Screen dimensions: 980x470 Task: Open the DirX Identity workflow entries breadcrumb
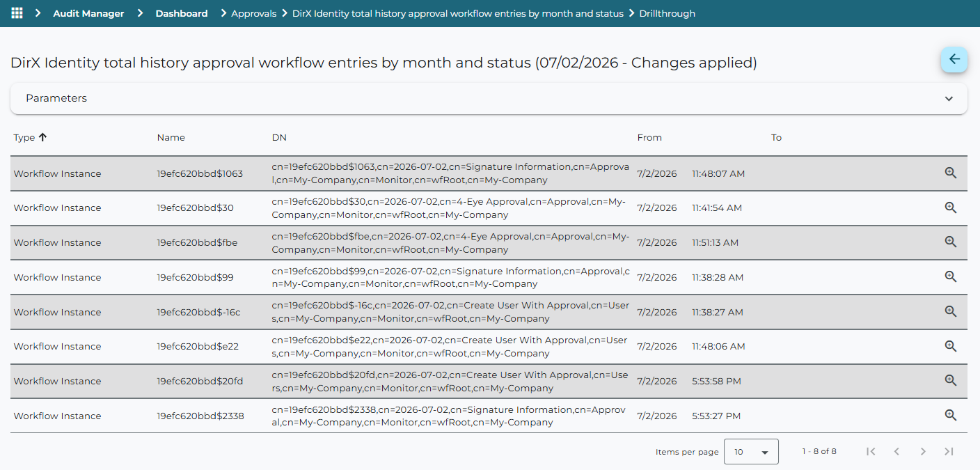(458, 13)
